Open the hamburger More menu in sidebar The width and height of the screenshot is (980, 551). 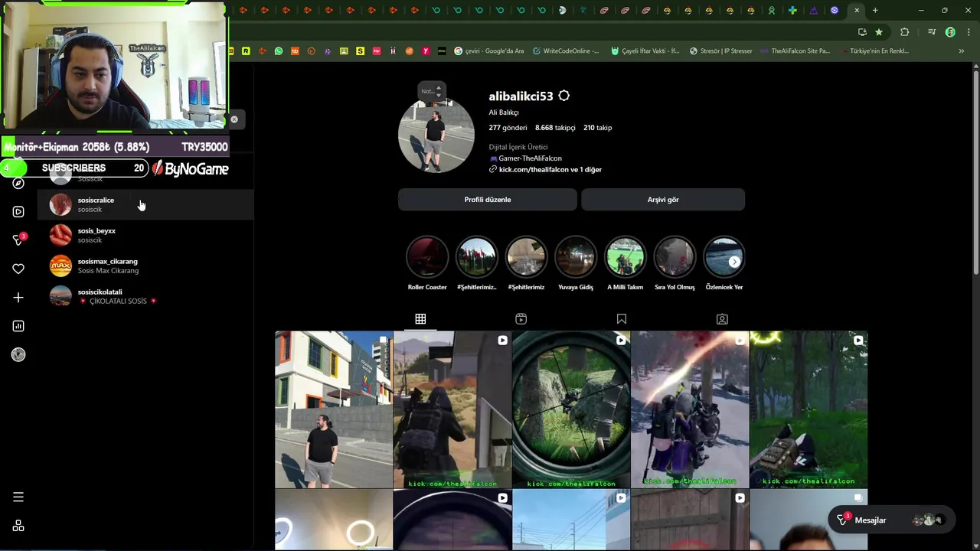click(18, 497)
